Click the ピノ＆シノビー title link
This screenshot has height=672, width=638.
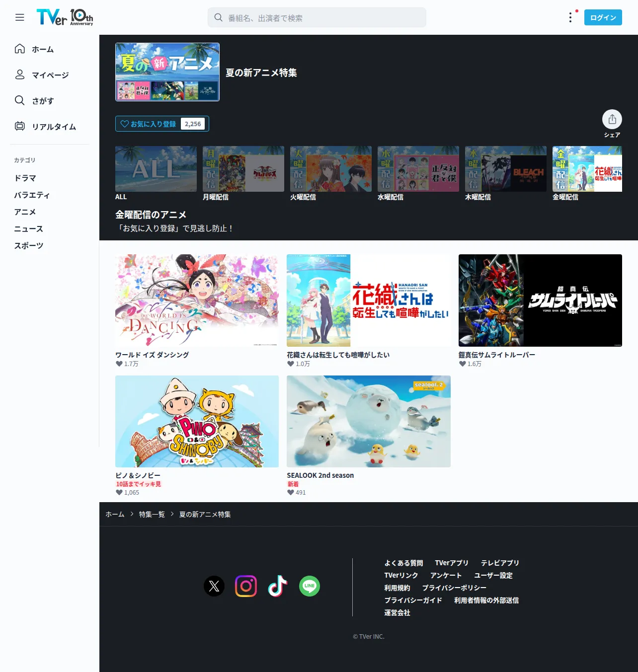point(138,475)
